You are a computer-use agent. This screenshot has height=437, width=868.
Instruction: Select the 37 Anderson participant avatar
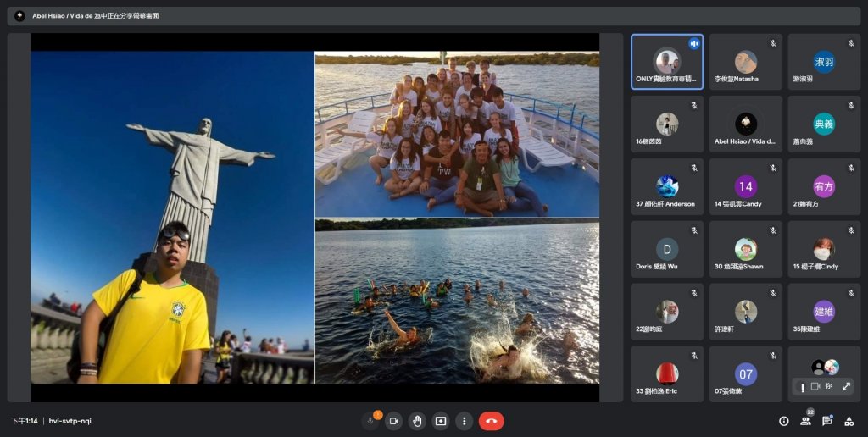pos(667,186)
